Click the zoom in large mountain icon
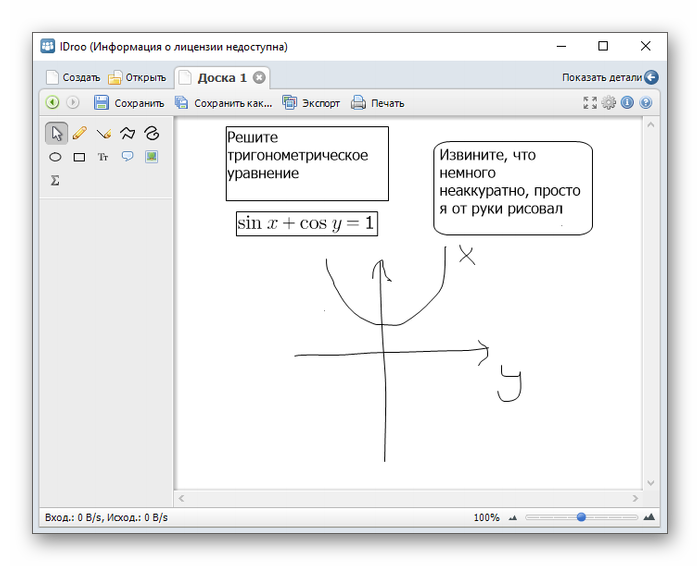Viewport: 700px width, 566px height. 649,517
